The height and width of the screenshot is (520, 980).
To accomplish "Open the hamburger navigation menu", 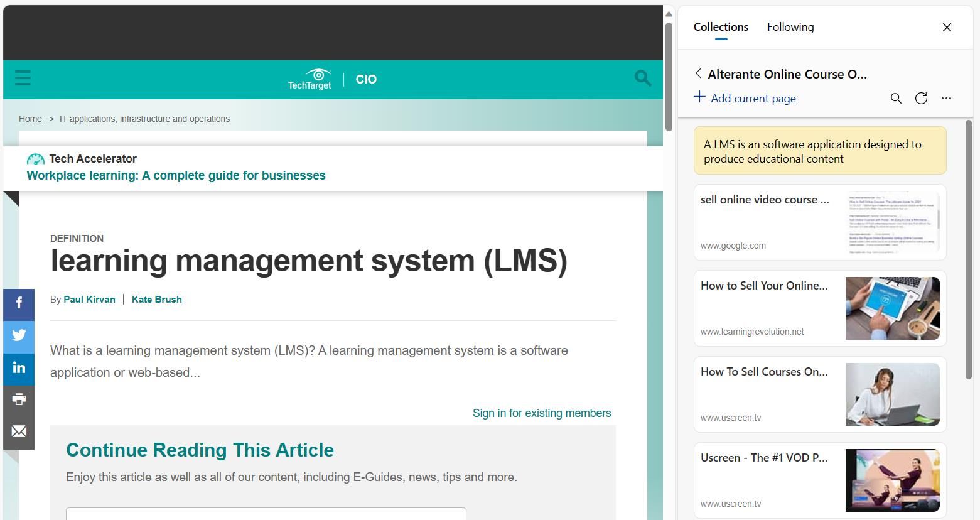I will tap(23, 78).
